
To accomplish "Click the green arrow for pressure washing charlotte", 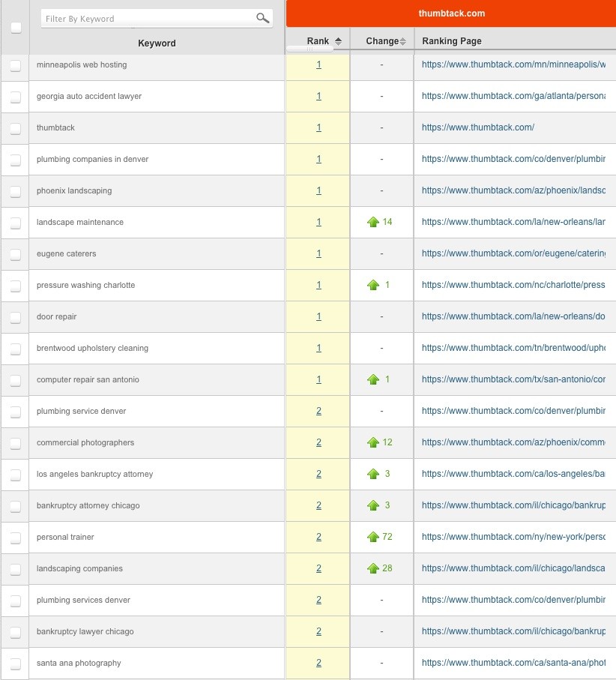I will [374, 285].
